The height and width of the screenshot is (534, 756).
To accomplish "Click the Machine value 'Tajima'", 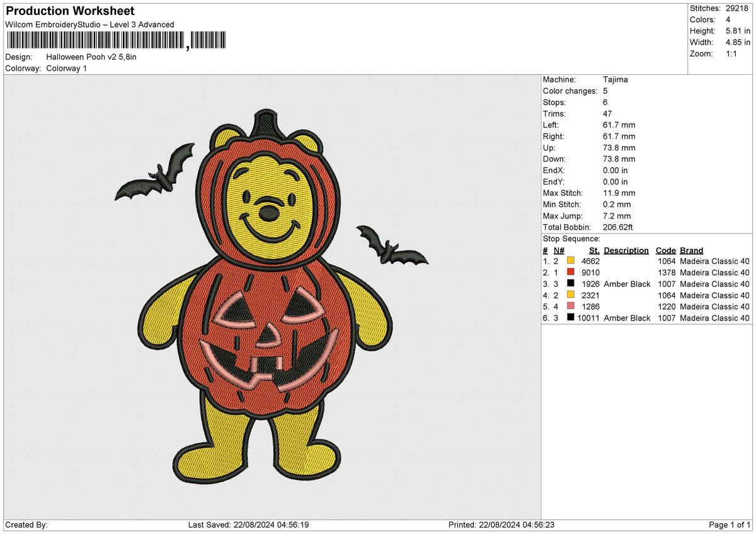I will pos(616,79).
